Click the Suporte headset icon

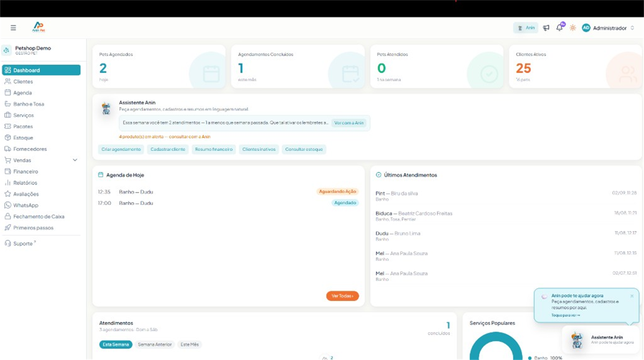(8, 243)
